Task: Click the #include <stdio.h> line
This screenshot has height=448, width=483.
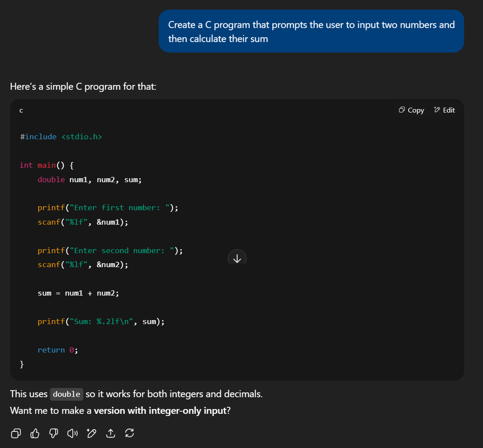Action: (61, 137)
